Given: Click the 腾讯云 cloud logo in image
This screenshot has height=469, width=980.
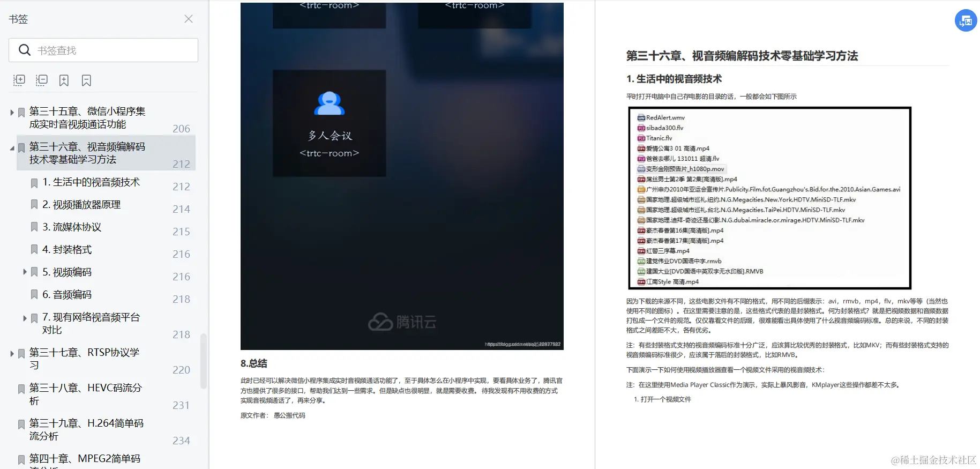Looking at the screenshot, I should (380, 322).
